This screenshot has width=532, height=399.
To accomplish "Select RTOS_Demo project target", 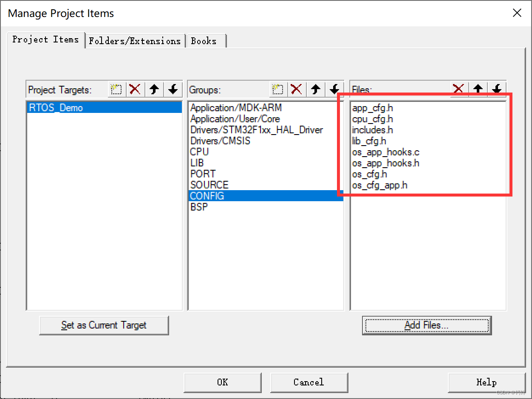I will coord(105,107).
